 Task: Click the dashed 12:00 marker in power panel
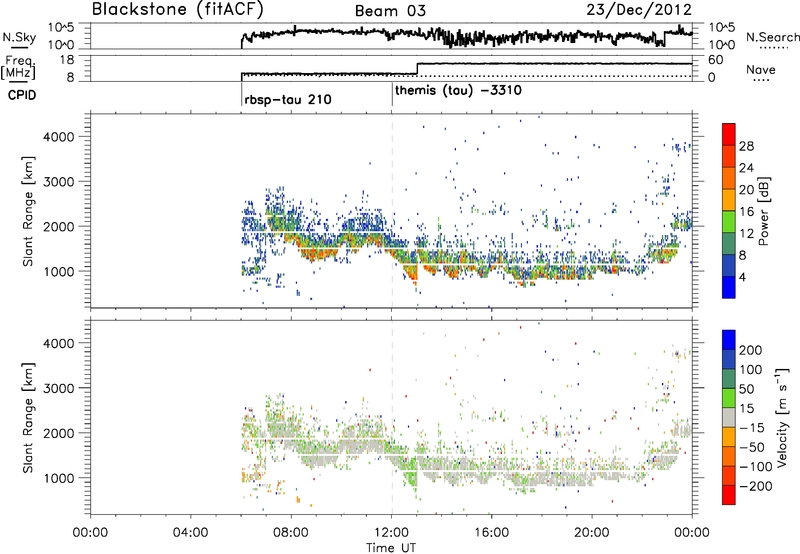click(x=392, y=210)
